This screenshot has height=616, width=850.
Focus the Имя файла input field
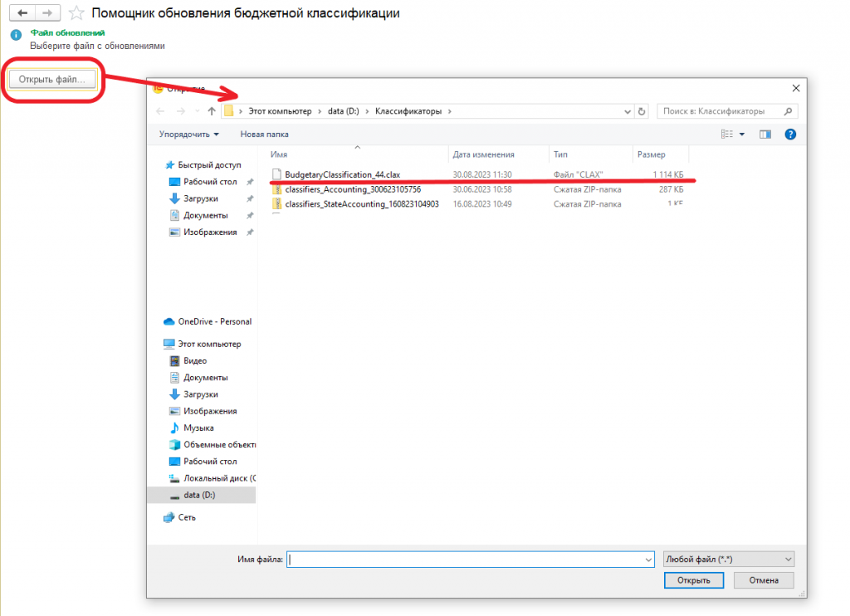click(x=471, y=559)
